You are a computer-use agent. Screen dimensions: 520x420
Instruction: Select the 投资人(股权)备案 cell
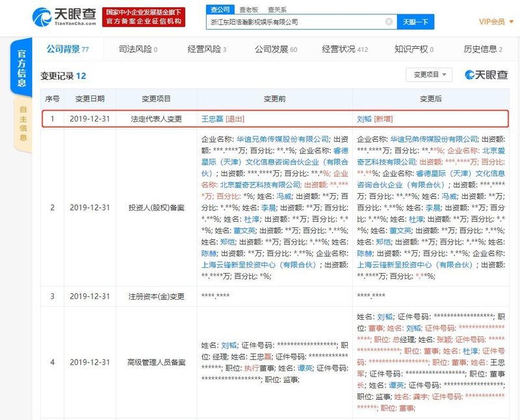tap(157, 207)
